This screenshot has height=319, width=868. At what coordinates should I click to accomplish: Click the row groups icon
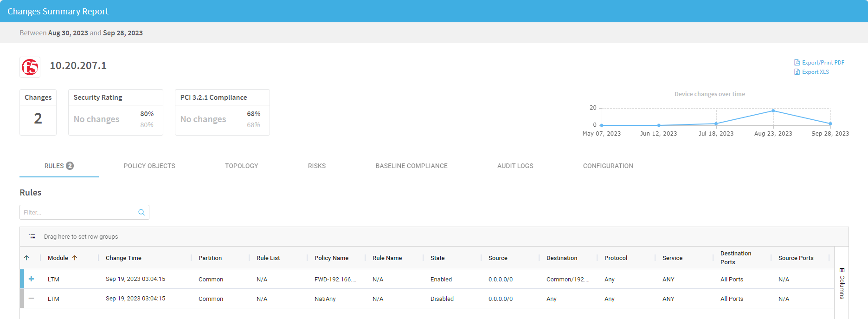click(x=32, y=237)
